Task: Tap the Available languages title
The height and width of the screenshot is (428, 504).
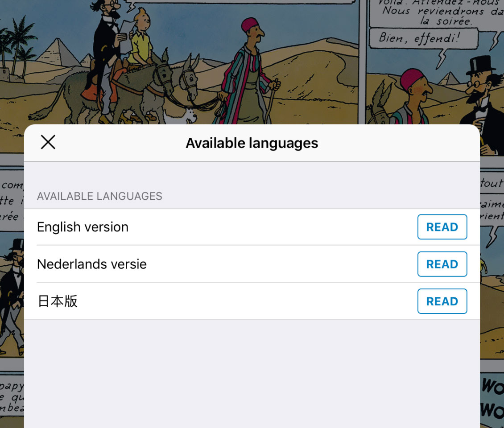Action: click(252, 143)
